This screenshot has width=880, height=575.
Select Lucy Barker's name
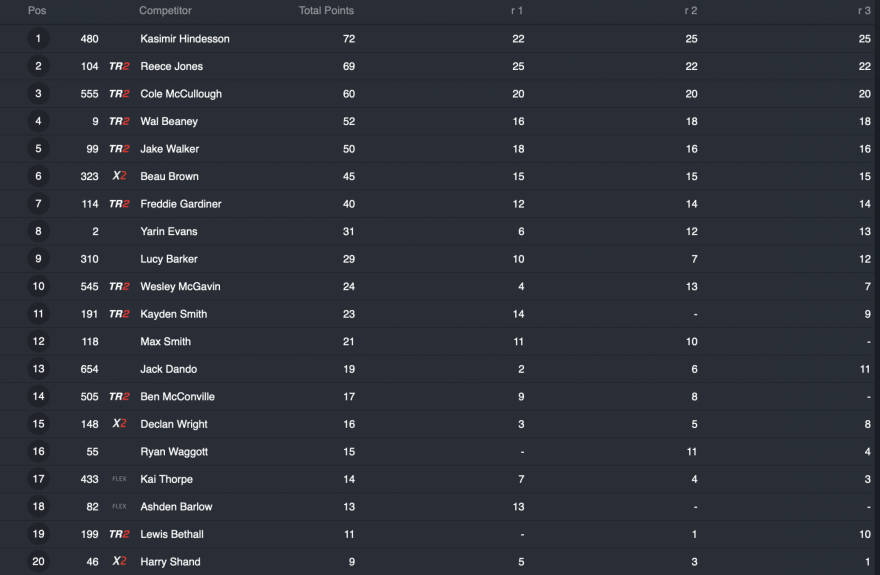169,259
